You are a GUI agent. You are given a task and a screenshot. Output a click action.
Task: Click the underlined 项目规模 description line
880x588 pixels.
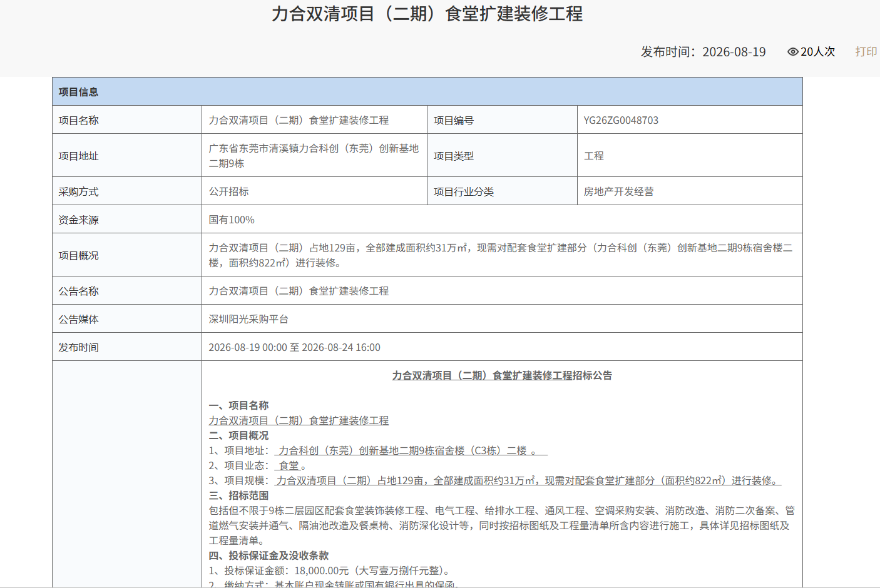(x=528, y=480)
